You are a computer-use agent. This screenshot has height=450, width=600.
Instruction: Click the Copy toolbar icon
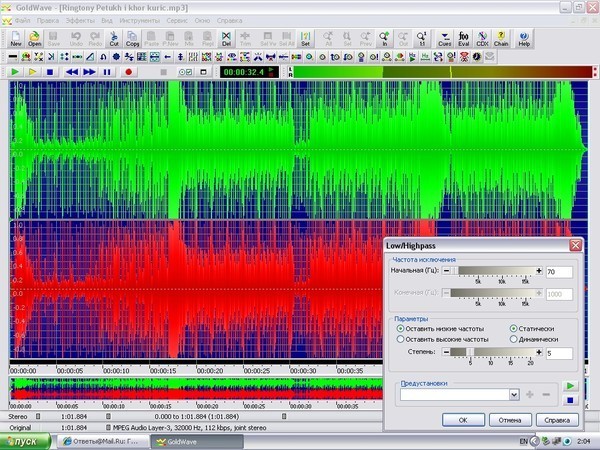click(132, 39)
